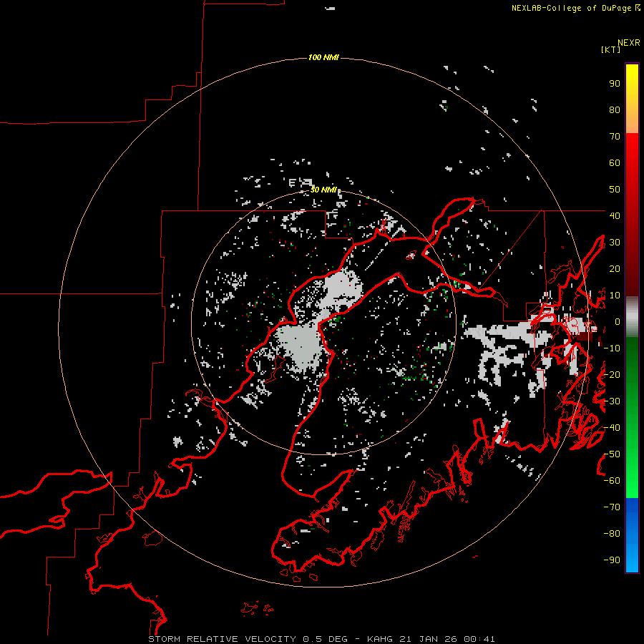Click the KAHG radar site identifier
Image resolution: width=644 pixels, height=644 pixels.
tap(380, 639)
